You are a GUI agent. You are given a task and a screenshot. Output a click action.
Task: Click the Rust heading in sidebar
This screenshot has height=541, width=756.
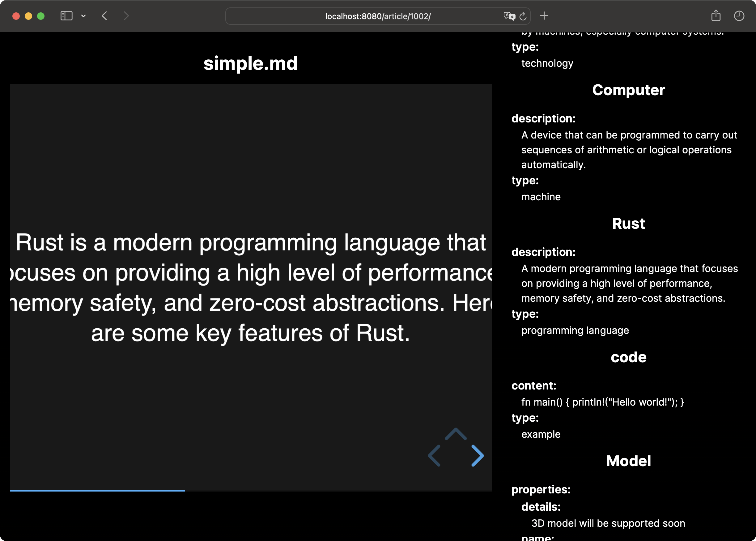coord(628,224)
